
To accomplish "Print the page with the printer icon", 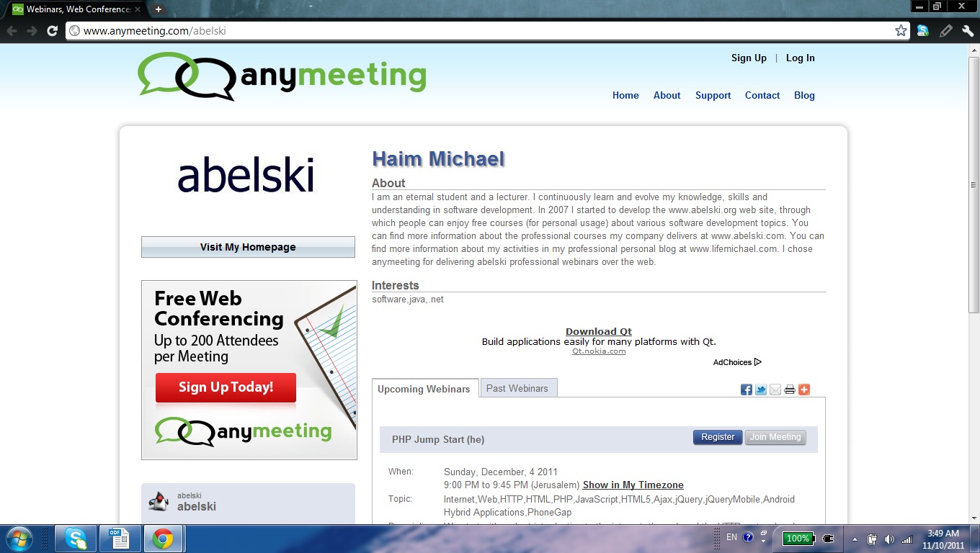I will (x=790, y=390).
